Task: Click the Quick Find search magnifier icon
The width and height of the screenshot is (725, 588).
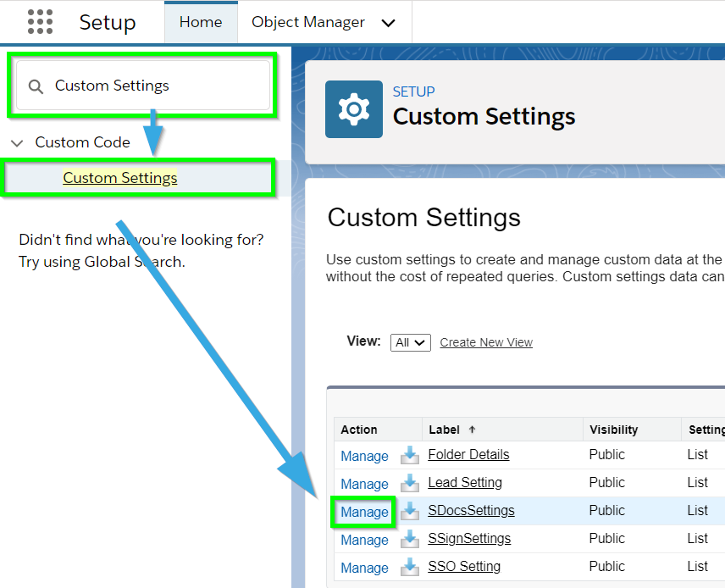Action: pyautogui.click(x=36, y=86)
